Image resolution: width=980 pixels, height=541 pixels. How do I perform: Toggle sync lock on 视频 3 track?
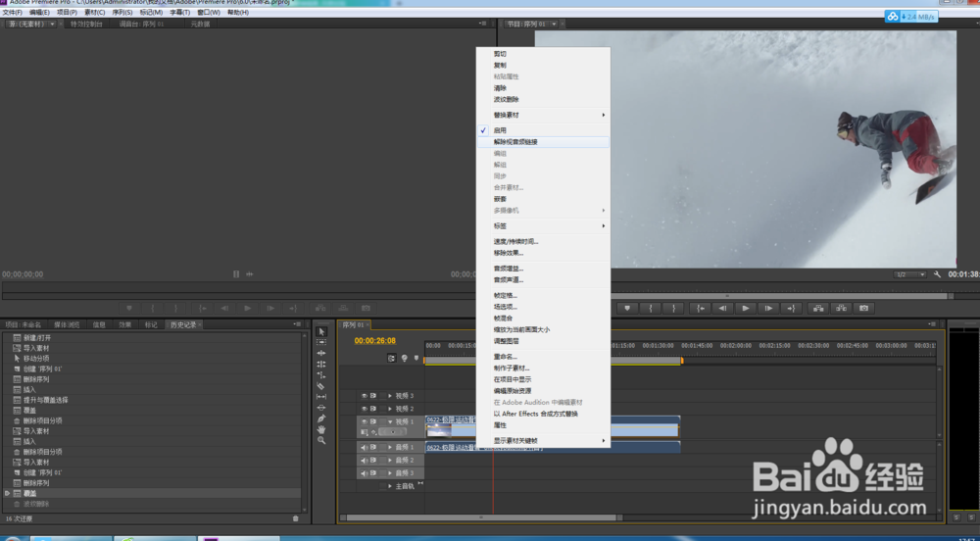pos(373,396)
